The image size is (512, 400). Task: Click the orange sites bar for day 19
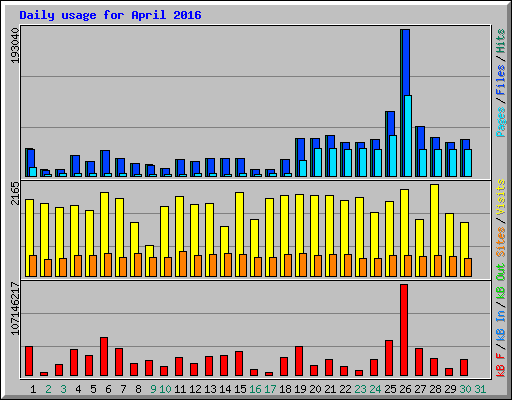click(303, 265)
